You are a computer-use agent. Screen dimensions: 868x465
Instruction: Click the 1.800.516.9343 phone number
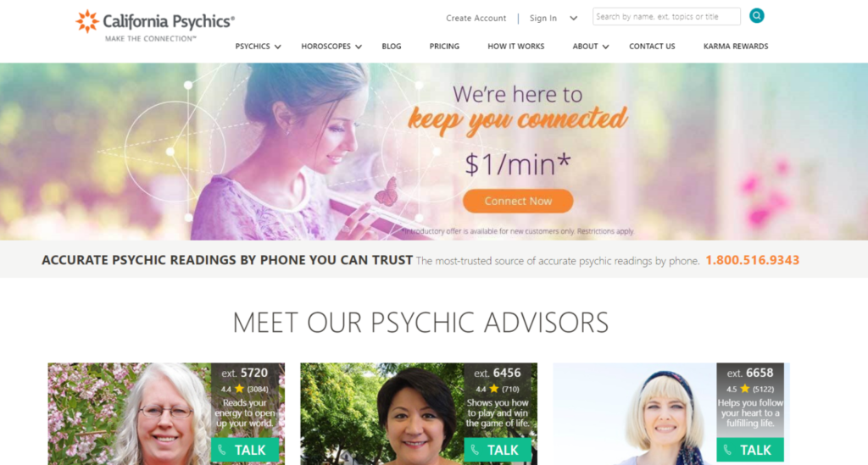pyautogui.click(x=753, y=260)
